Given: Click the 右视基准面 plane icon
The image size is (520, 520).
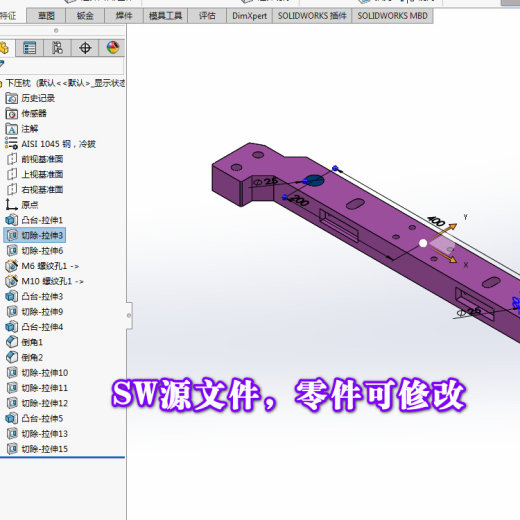Looking at the screenshot, I should 12,190.
